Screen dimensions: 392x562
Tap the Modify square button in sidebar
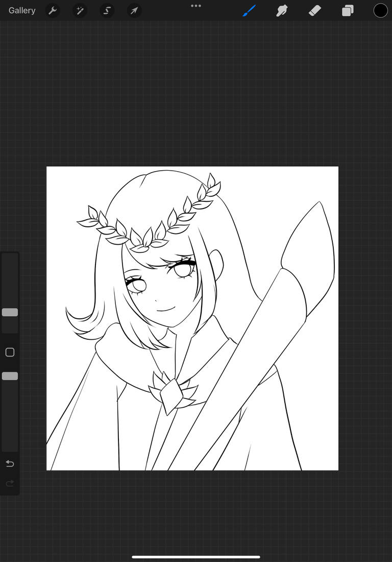pyautogui.click(x=10, y=353)
